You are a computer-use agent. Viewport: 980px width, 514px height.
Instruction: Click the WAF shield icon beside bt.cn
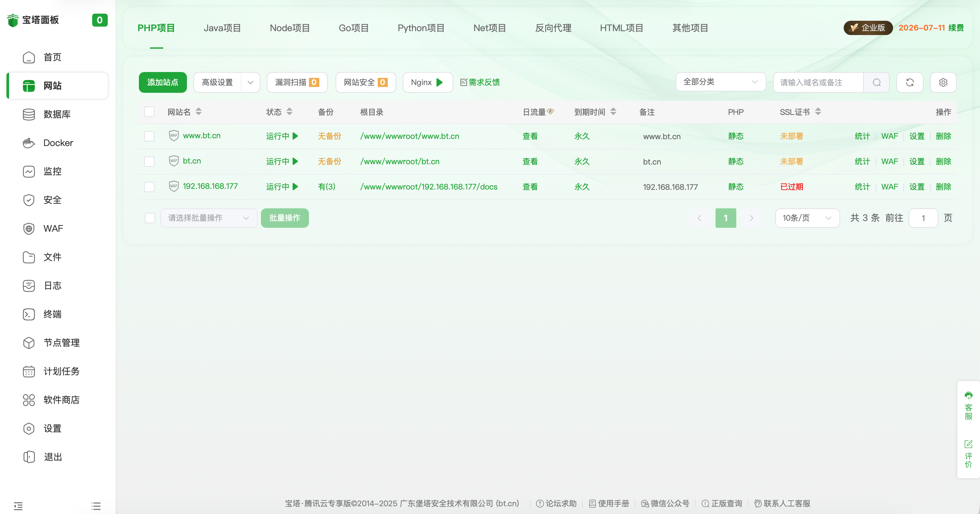(x=174, y=161)
